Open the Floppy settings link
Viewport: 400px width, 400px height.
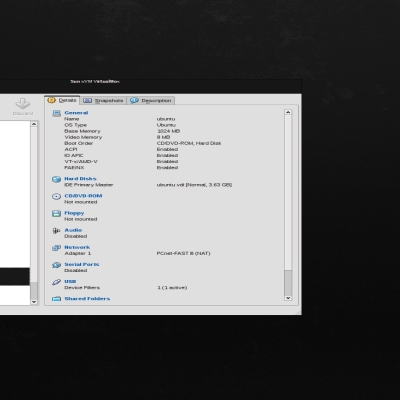click(74, 213)
